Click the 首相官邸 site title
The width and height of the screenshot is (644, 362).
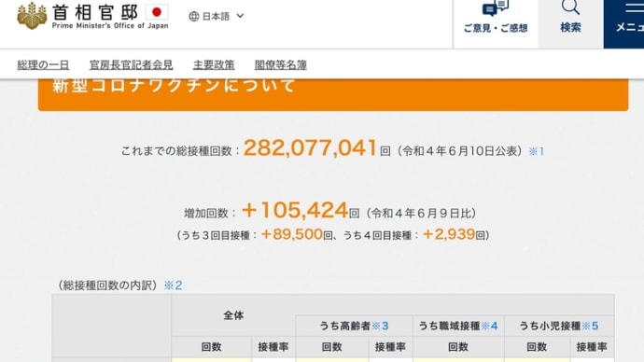[95, 12]
